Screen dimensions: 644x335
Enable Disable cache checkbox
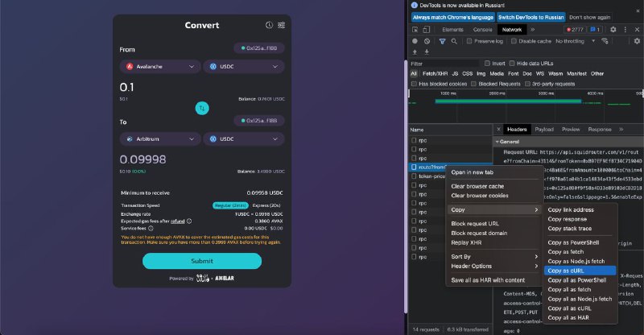coord(514,41)
